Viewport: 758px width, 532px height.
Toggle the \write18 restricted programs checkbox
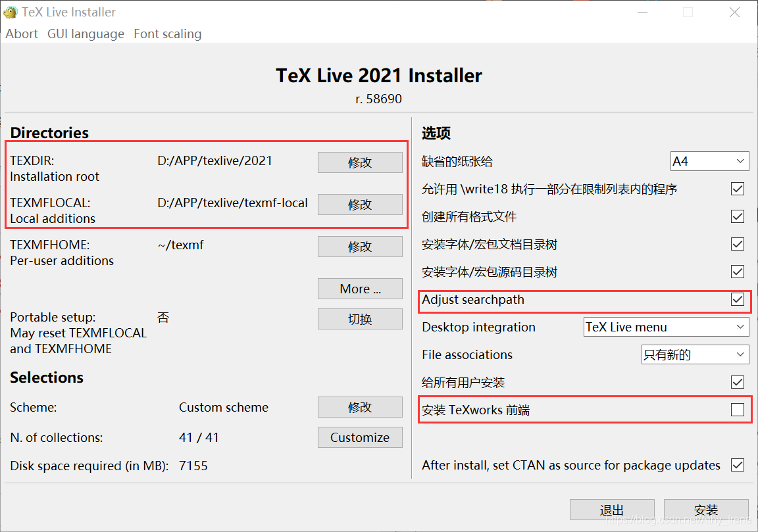[x=737, y=189]
